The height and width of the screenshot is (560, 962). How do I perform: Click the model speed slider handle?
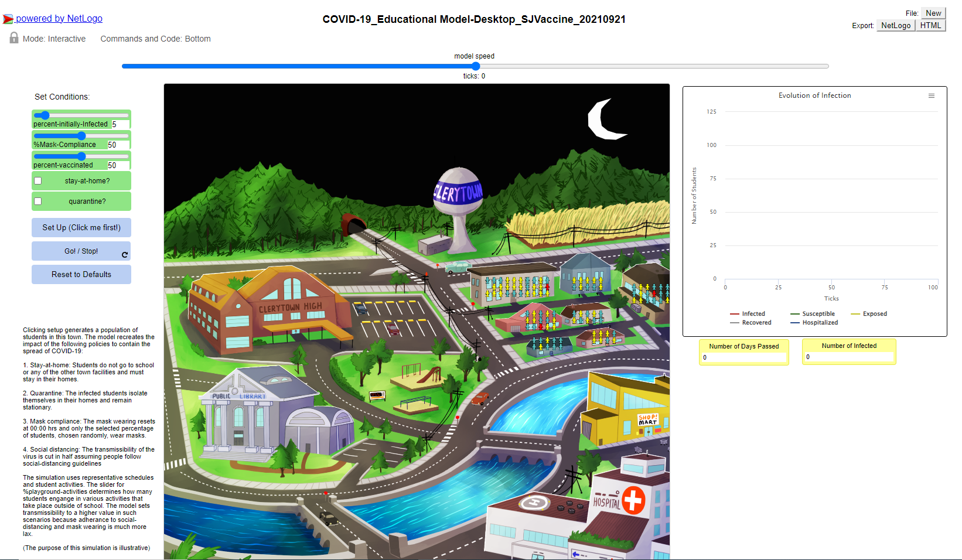476,66
